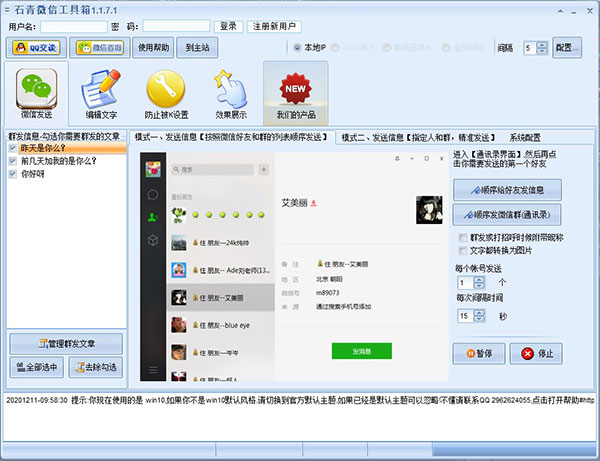Screen dimensions: 600x461
Task: Open 效果展示 pointing hand icon
Action: click(231, 93)
